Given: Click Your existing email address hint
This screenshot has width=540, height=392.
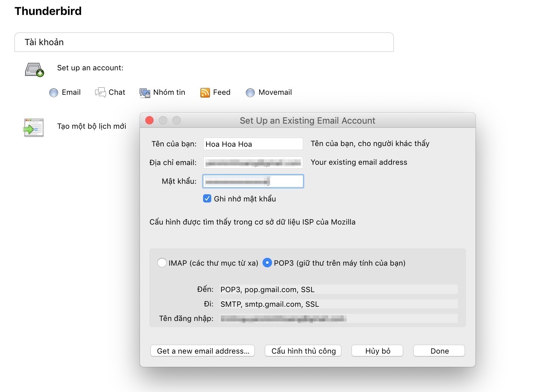Looking at the screenshot, I should coord(359,162).
